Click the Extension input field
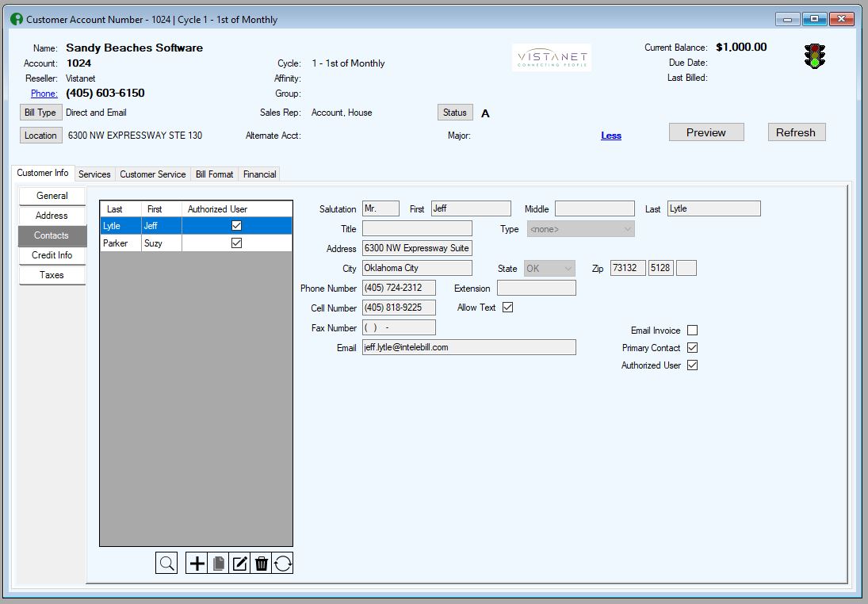868x604 pixels. [x=537, y=288]
